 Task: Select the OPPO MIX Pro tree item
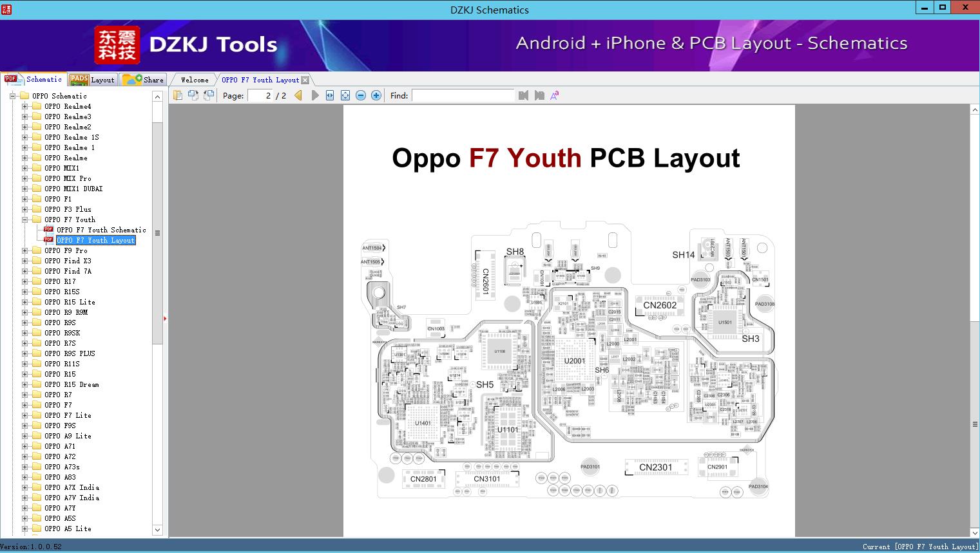tap(68, 178)
